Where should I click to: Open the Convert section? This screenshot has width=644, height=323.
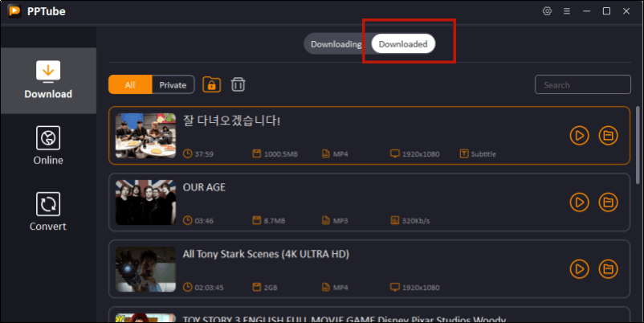pos(48,211)
